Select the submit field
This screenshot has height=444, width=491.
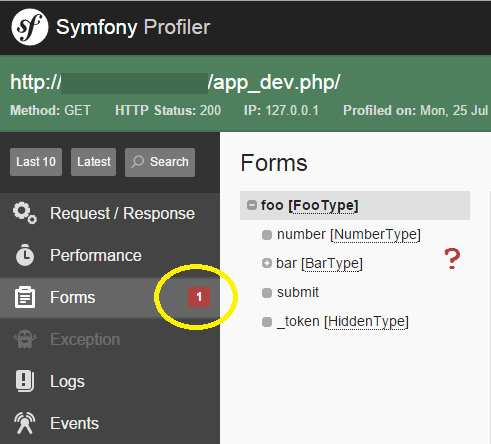[x=298, y=293]
